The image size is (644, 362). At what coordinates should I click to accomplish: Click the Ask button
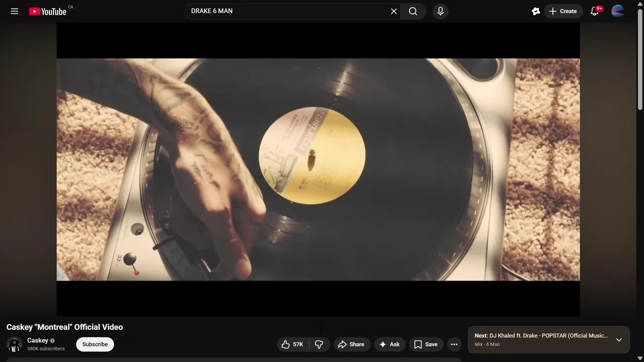[389, 344]
